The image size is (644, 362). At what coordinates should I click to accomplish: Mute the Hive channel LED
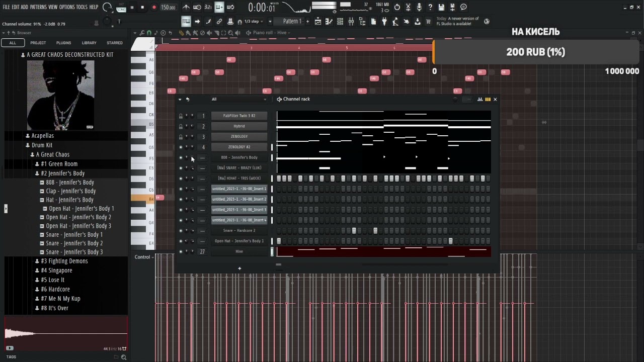pos(181,251)
